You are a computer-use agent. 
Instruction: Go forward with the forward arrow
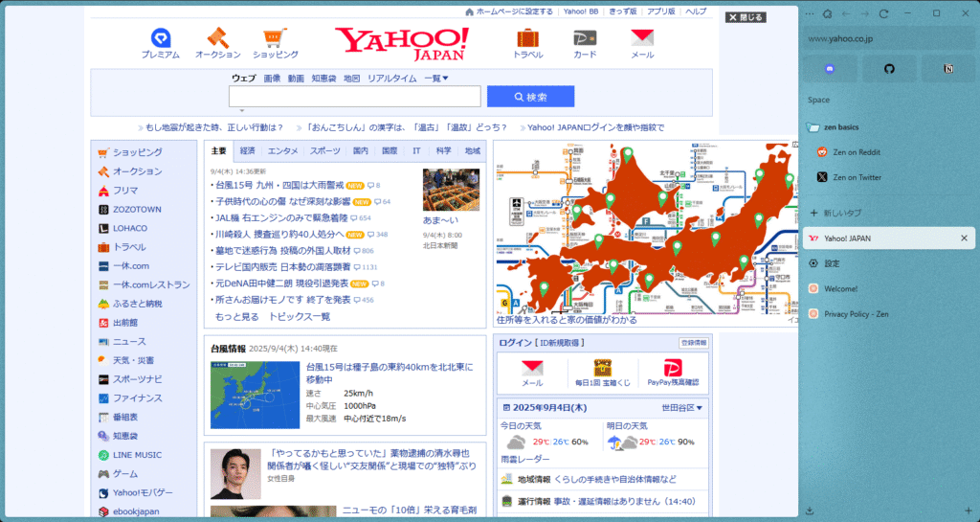click(x=864, y=13)
